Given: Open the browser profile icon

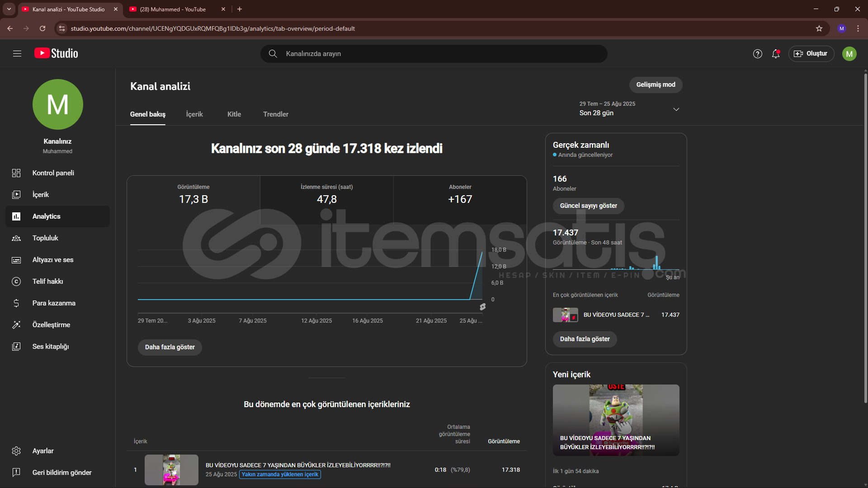Looking at the screenshot, I should coord(841,28).
